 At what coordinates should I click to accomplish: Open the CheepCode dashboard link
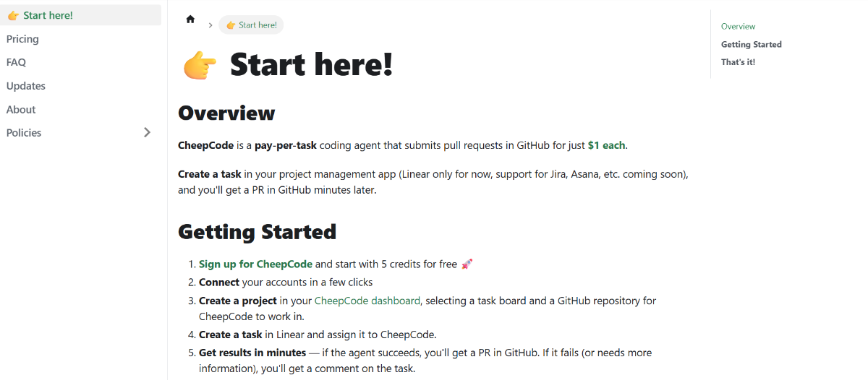coord(367,301)
